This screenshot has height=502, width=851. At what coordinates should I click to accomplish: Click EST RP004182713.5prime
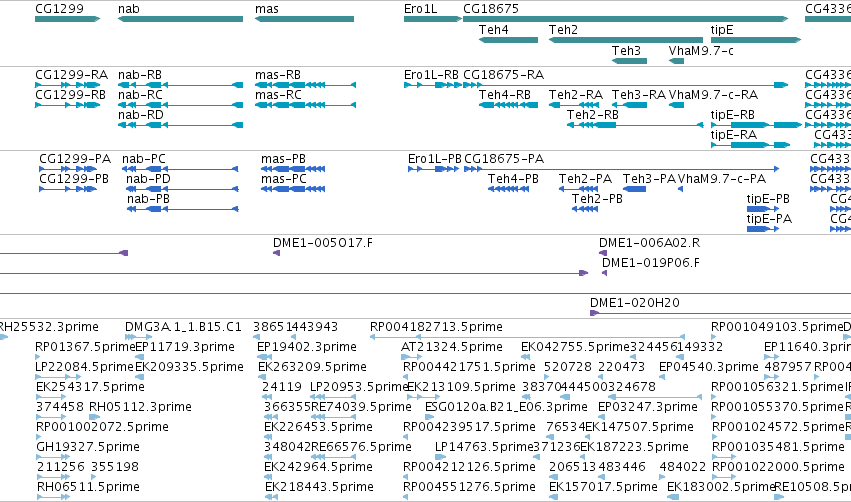tap(436, 327)
